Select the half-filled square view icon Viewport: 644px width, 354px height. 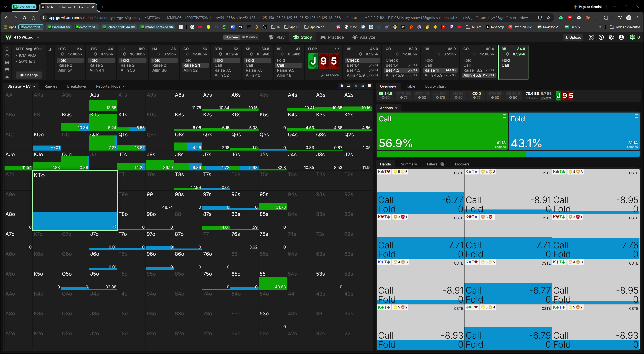[x=348, y=86]
